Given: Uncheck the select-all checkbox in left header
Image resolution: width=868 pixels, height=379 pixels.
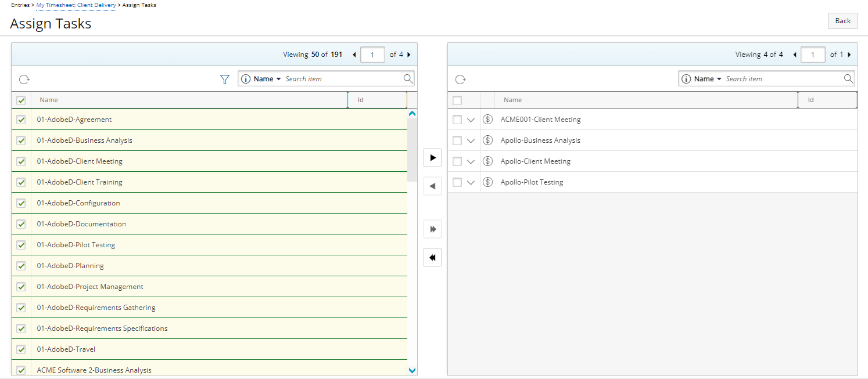Looking at the screenshot, I should point(21,100).
